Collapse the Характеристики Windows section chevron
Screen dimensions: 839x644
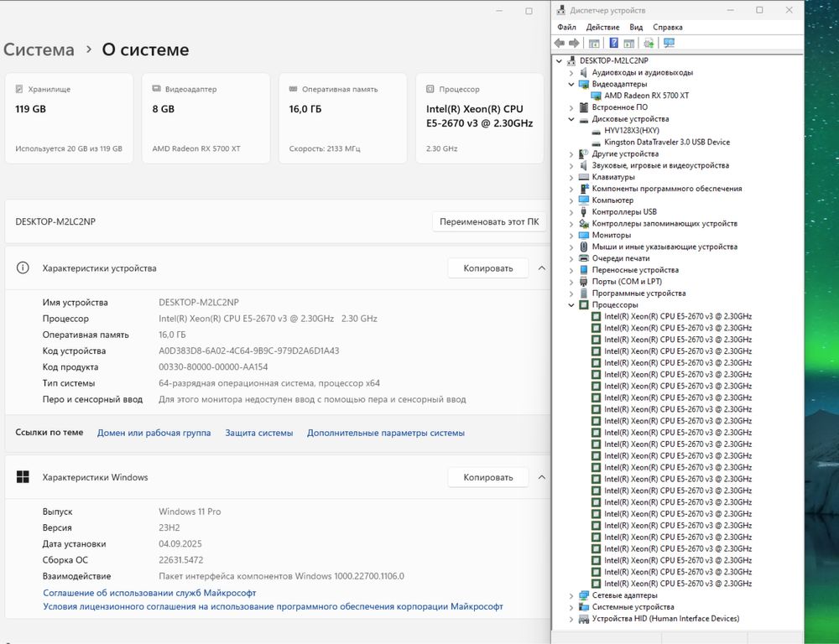click(x=541, y=477)
